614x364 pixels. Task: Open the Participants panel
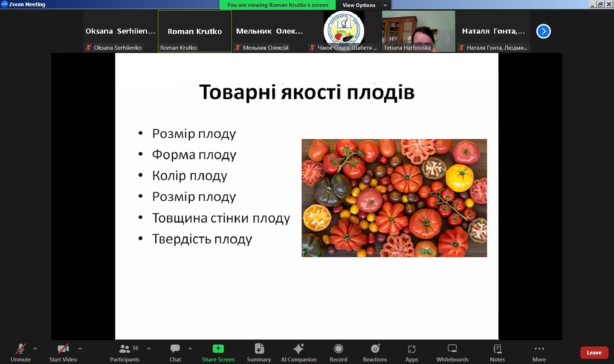click(125, 353)
